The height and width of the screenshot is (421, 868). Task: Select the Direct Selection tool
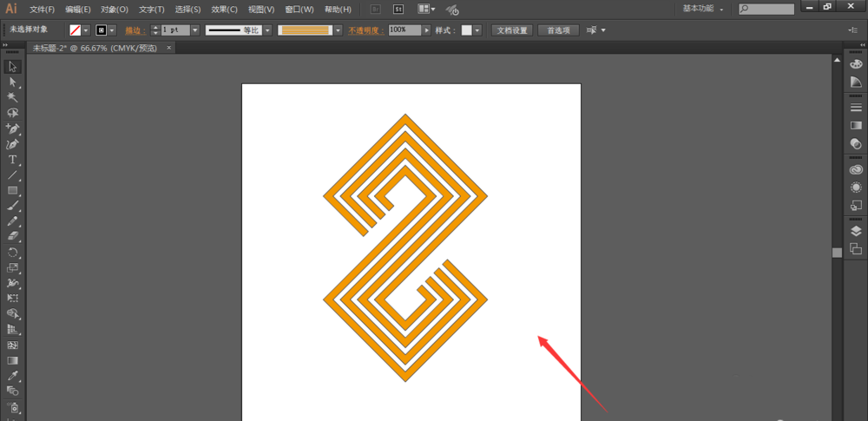[x=13, y=82]
